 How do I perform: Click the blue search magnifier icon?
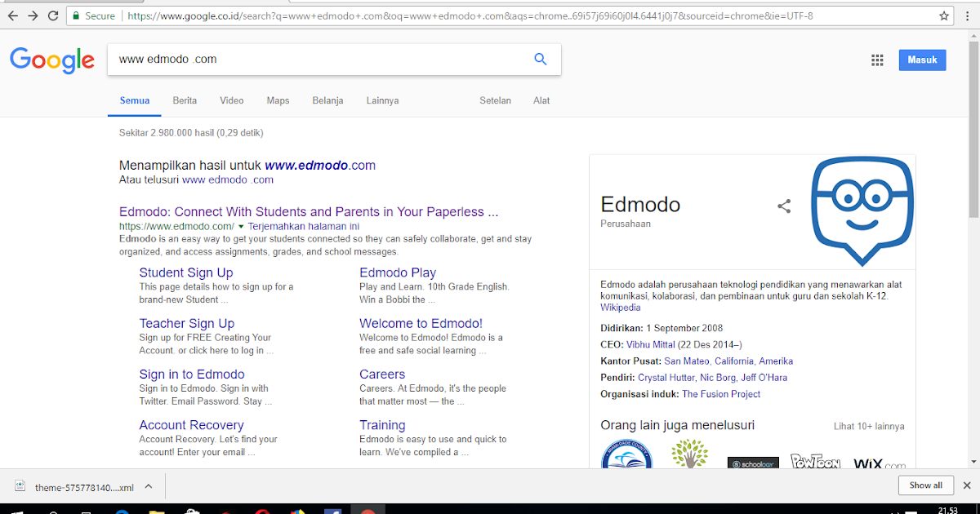[540, 59]
